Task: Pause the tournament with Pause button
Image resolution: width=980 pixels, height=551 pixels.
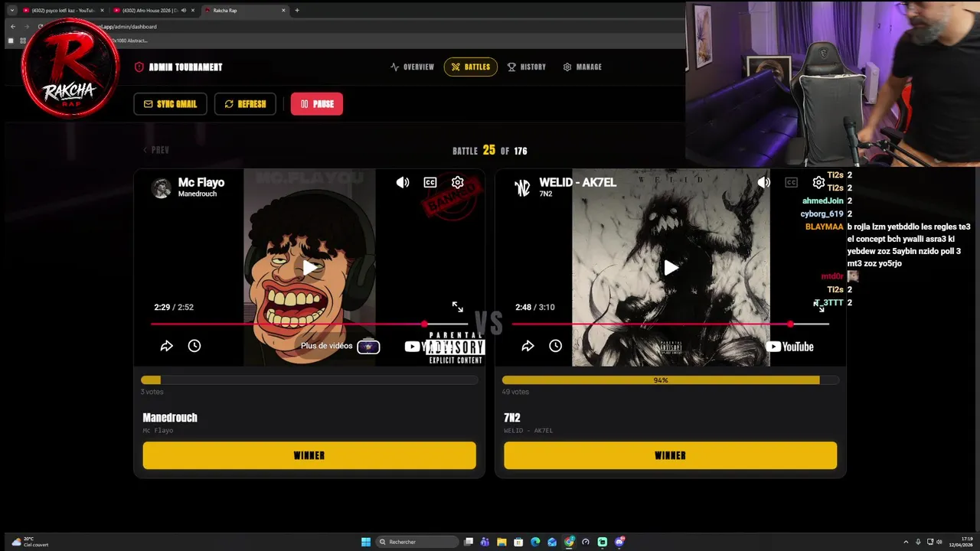Action: pos(317,104)
